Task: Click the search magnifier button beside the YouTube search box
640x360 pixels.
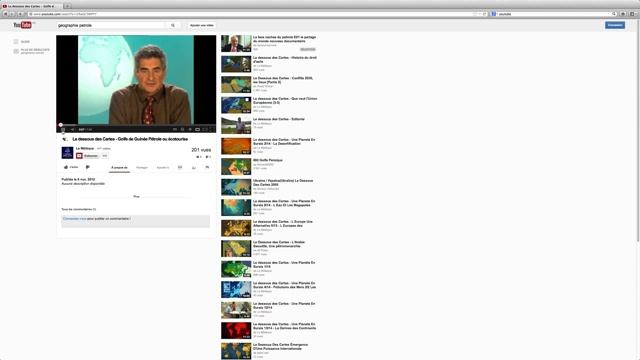Action: 173,25
